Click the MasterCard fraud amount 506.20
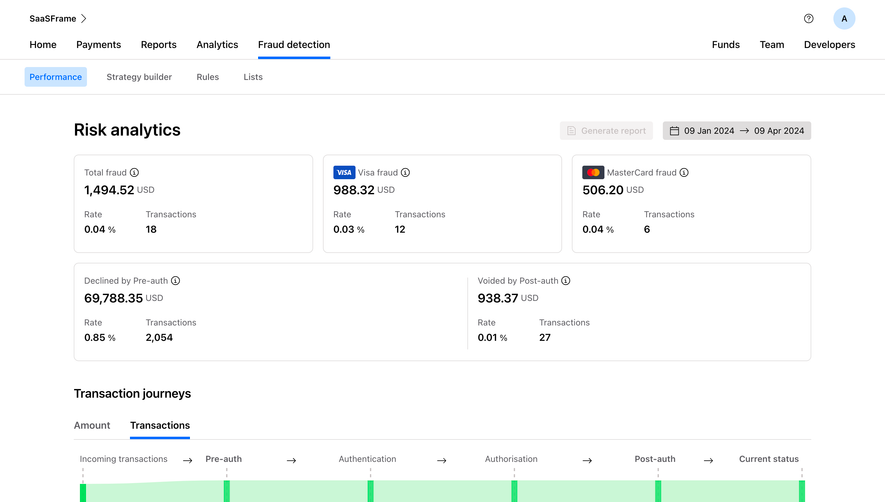This screenshot has height=502, width=885. (x=603, y=190)
